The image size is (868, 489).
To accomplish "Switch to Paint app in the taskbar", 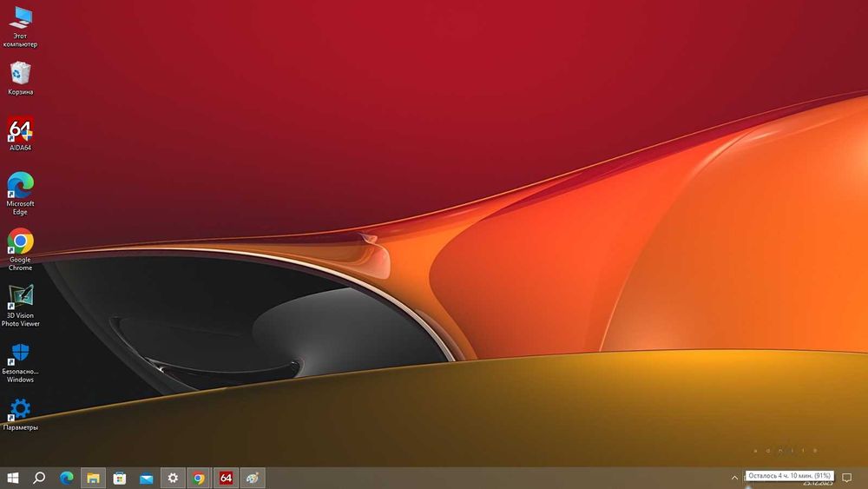I will (x=253, y=478).
